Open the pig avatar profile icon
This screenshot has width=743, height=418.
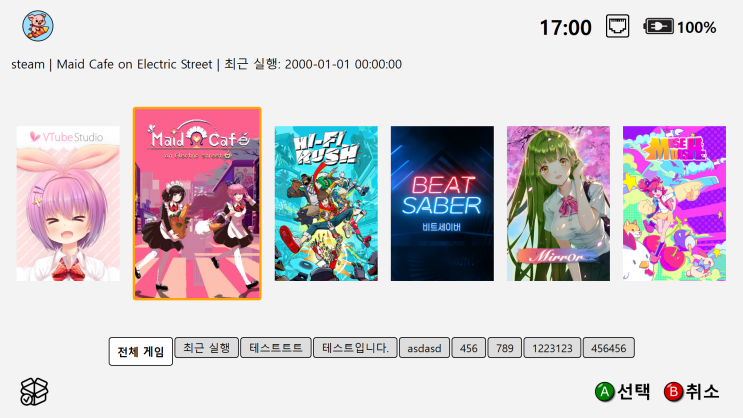[38, 26]
